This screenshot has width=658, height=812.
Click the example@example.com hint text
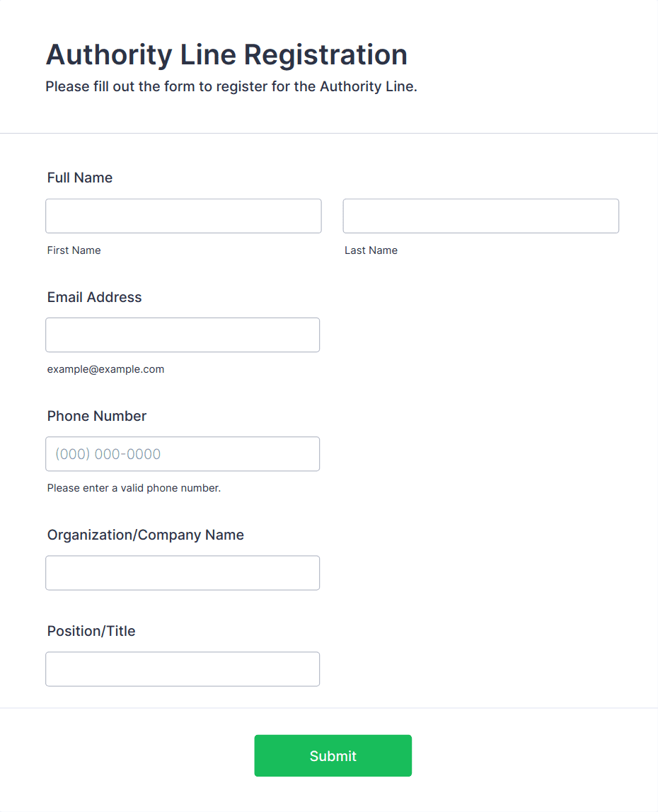point(105,369)
